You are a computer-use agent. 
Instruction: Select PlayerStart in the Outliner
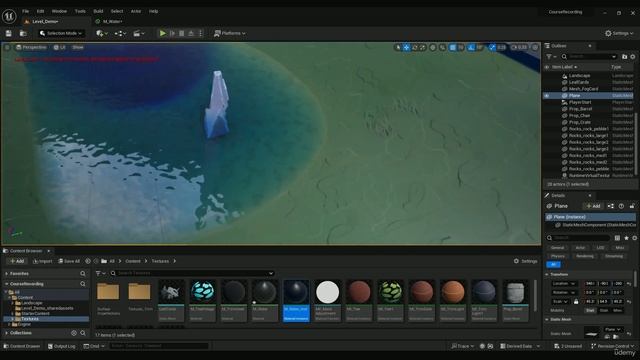coord(580,102)
